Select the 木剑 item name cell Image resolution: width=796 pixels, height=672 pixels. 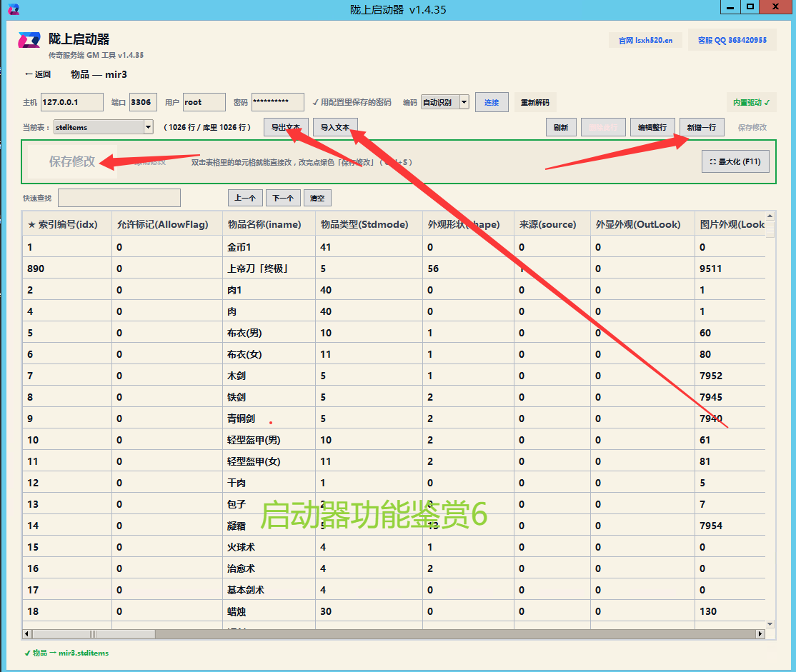tap(269, 376)
